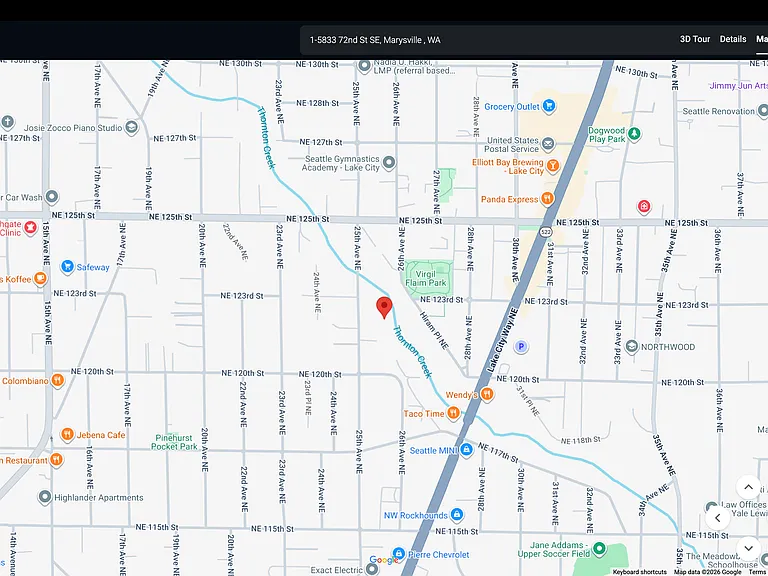The height and width of the screenshot is (576, 768).
Task: Pan map up with up chevron
Action: (x=748, y=487)
